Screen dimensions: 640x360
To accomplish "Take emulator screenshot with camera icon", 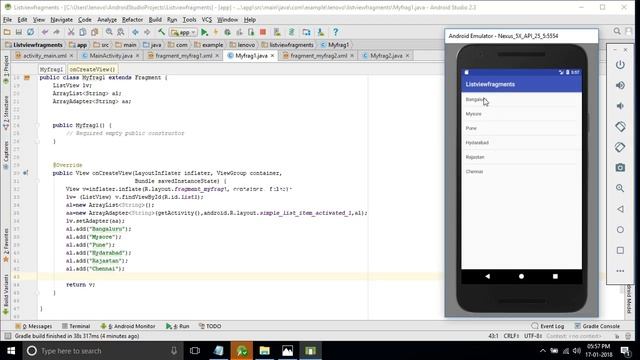I will (620, 167).
